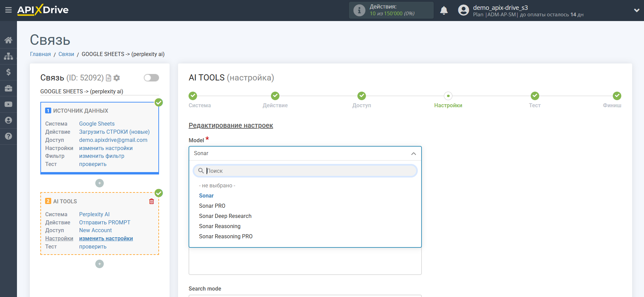Screen dimensions: 644x297
Task: Choose Sonar Reasoning PRO from list
Action: (226, 236)
